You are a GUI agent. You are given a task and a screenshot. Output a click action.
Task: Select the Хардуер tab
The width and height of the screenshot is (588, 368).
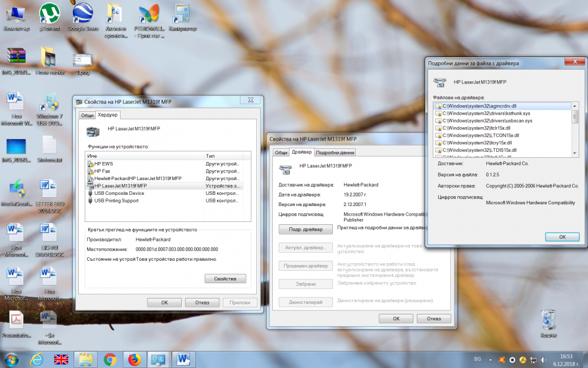pos(108,115)
